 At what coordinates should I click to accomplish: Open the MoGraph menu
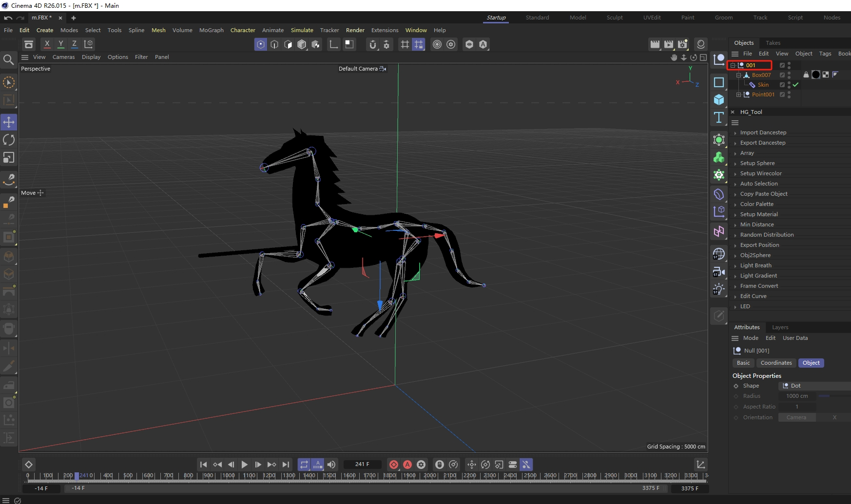tap(212, 30)
